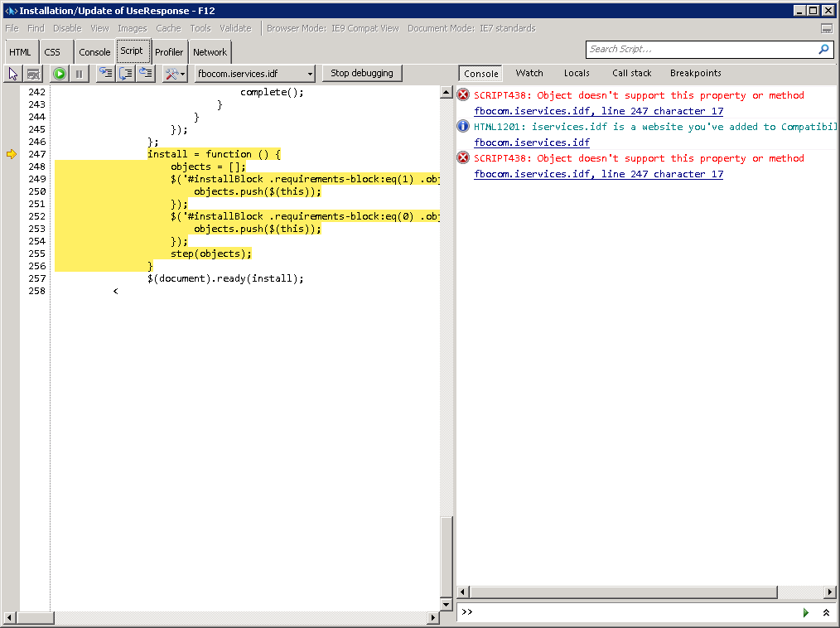Run console script with green arrow
This screenshot has height=628, width=840.
tap(805, 612)
